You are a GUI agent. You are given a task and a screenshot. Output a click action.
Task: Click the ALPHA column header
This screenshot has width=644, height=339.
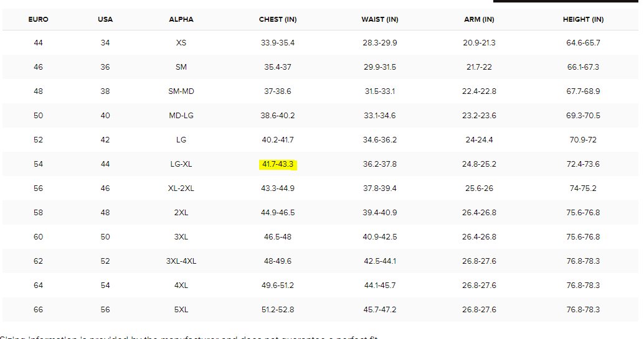coord(181,19)
